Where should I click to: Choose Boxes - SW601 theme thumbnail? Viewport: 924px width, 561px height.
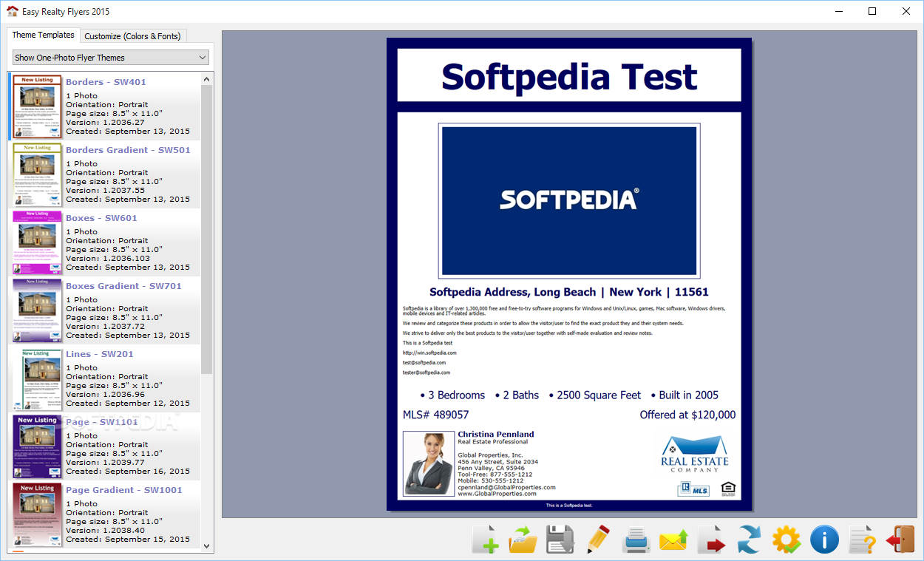(x=37, y=242)
